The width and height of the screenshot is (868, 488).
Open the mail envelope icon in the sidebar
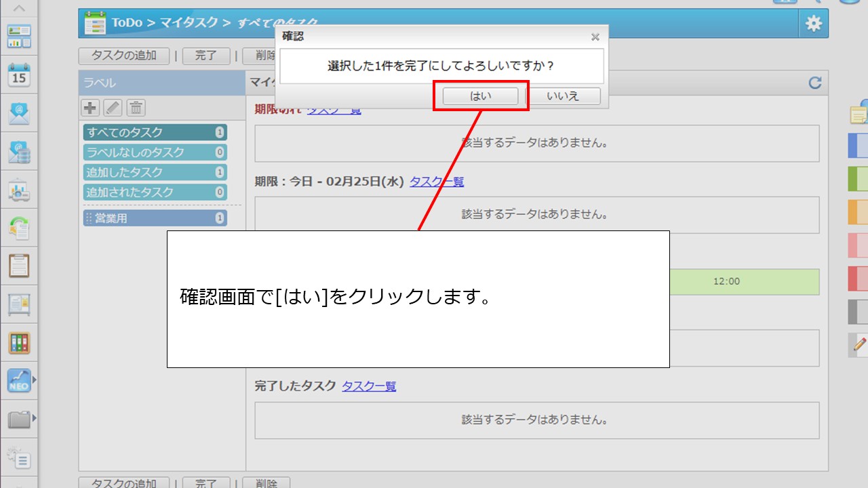(x=19, y=113)
